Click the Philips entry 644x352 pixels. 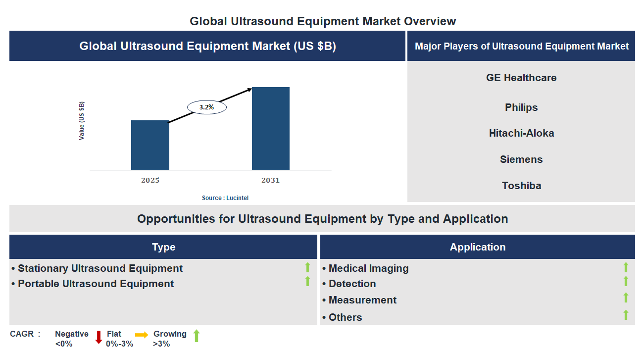[521, 107]
